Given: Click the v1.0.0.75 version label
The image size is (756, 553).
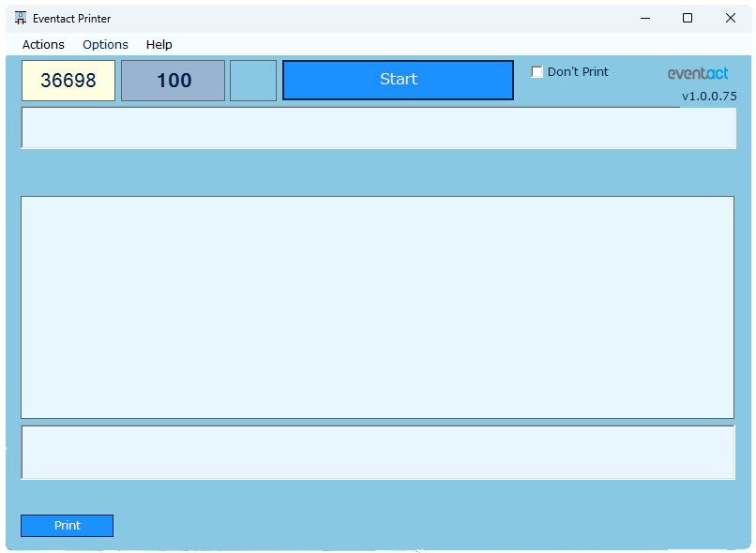Looking at the screenshot, I should (x=709, y=96).
